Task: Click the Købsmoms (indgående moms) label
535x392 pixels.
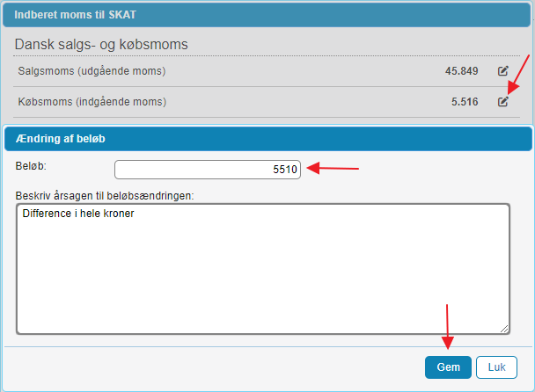Action: (92, 102)
